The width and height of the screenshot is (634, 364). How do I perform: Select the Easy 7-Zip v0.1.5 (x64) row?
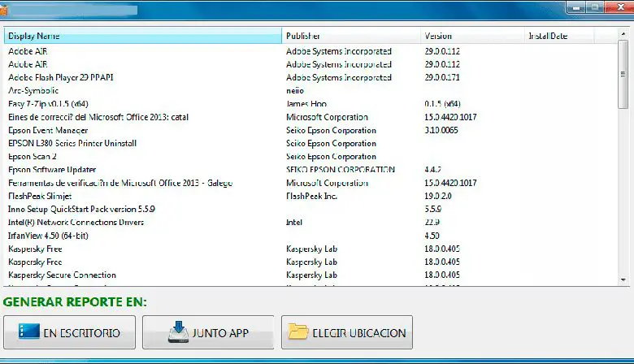point(310,104)
